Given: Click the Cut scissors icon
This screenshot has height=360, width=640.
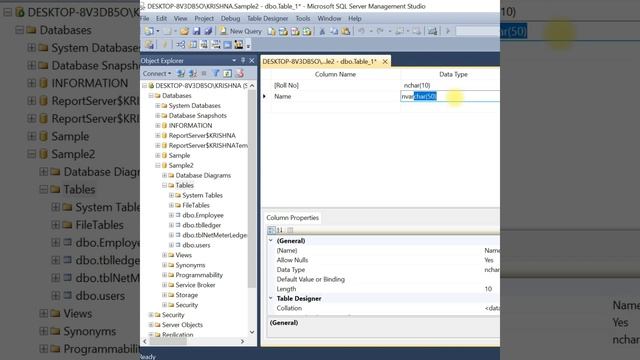Looking at the screenshot, I should (x=322, y=31).
